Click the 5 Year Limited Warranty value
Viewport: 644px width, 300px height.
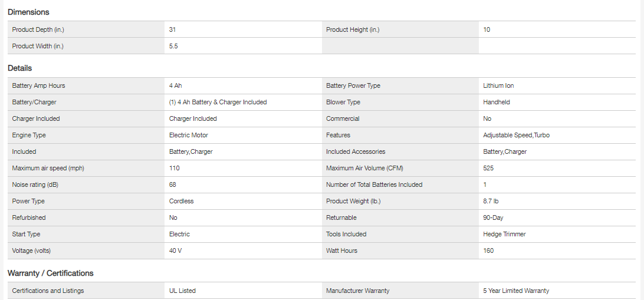coord(516,291)
